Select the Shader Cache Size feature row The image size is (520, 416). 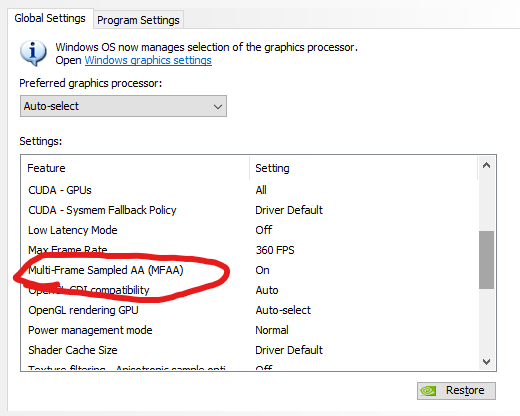click(x=251, y=350)
